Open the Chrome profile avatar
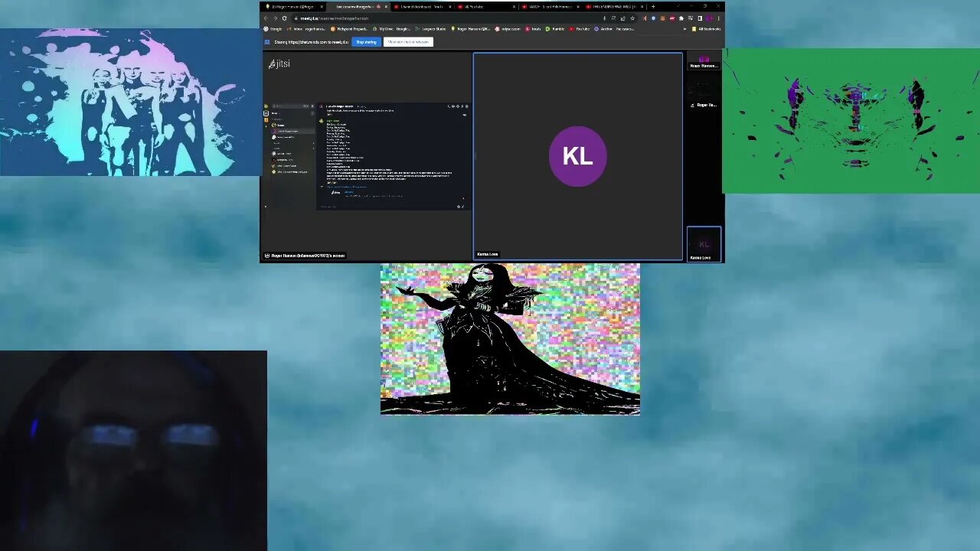The image size is (980, 551). coord(709,18)
